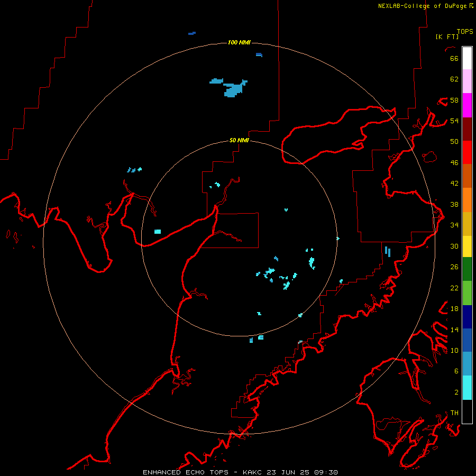Click the bright red legend color band
Image resolution: width=476 pixels, height=476 pixels.
pyautogui.click(x=467, y=152)
